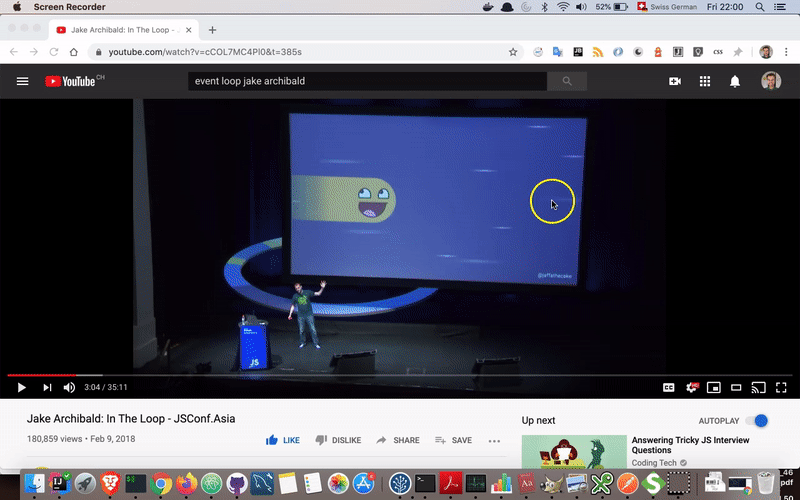Open the YouTube hamburger guide menu
The image size is (800, 500).
click(22, 81)
